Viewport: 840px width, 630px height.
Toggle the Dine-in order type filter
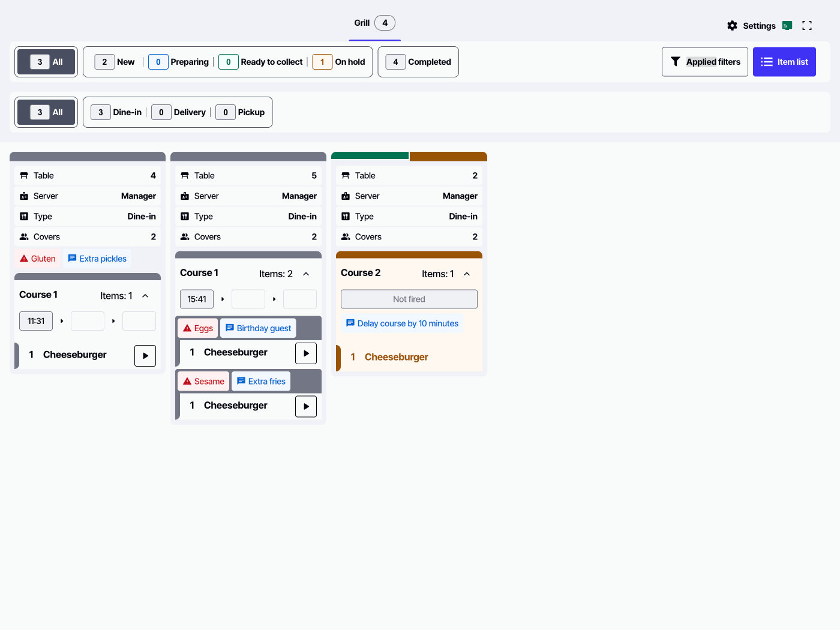116,112
